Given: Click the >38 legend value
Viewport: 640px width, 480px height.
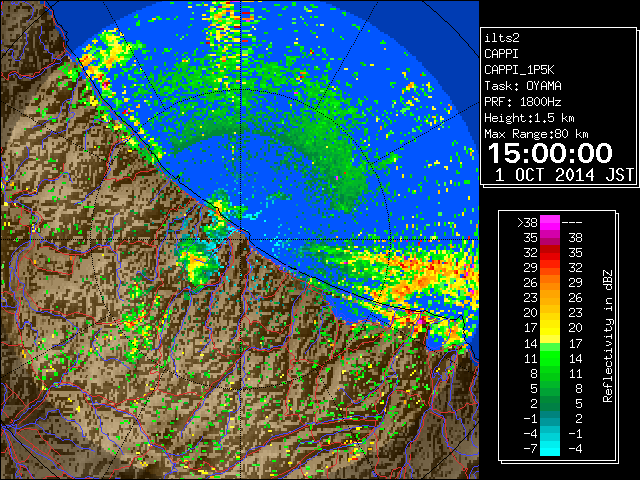Looking at the screenshot, I should click(x=527, y=222).
